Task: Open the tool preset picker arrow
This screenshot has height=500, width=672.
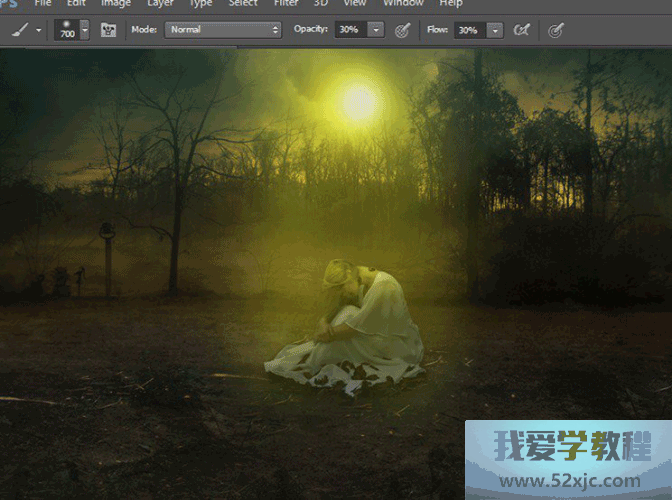Action: point(39,30)
